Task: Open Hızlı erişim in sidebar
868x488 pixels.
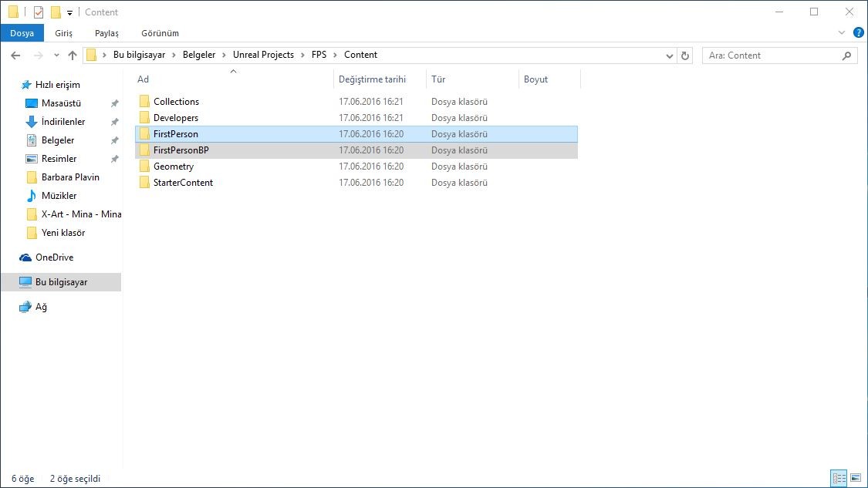Action: pyautogui.click(x=58, y=85)
